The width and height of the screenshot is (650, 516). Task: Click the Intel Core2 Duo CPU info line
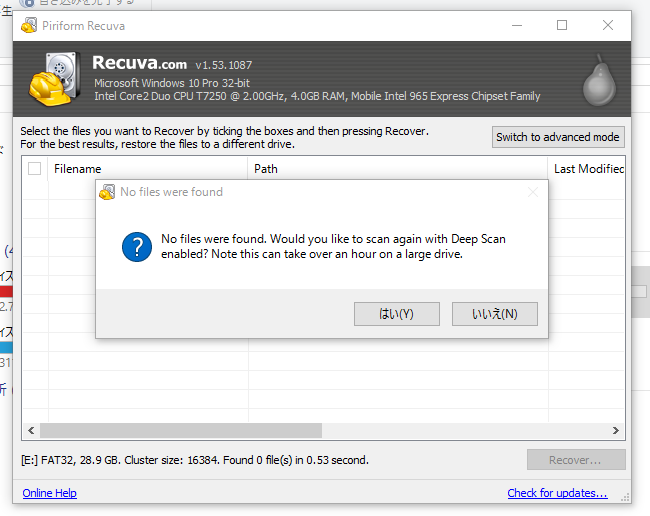317,96
